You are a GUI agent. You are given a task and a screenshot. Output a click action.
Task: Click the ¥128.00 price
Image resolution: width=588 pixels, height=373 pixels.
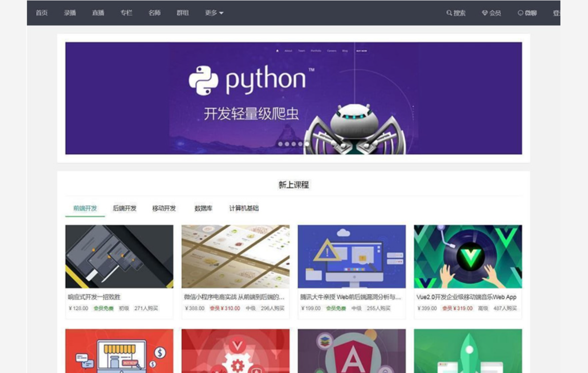click(78, 308)
